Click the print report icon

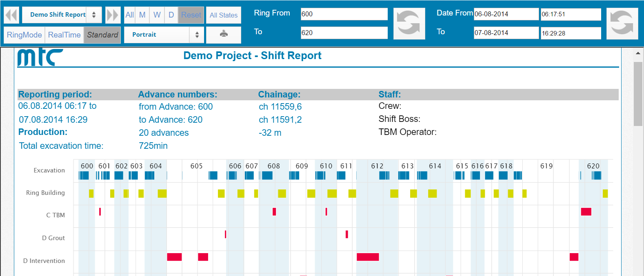[x=224, y=34]
